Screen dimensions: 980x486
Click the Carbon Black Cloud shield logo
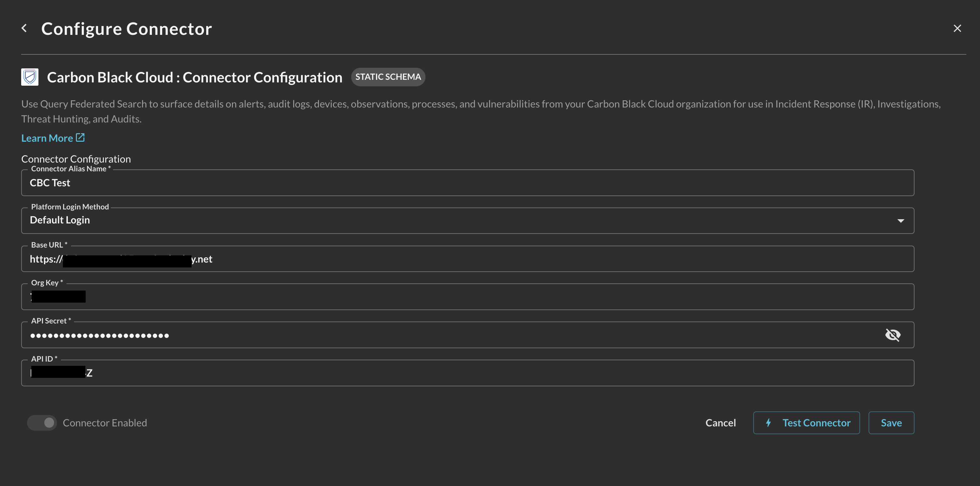tap(30, 77)
